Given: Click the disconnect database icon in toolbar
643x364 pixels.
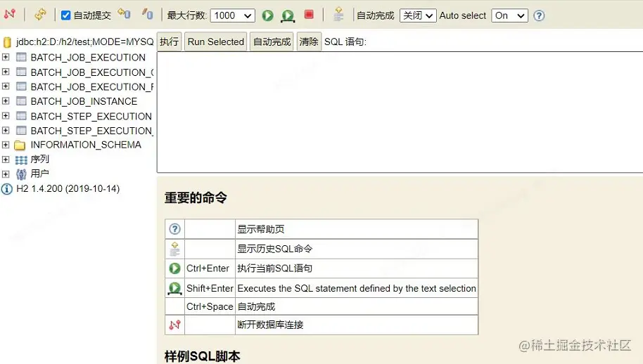Looking at the screenshot, I should coord(10,14).
